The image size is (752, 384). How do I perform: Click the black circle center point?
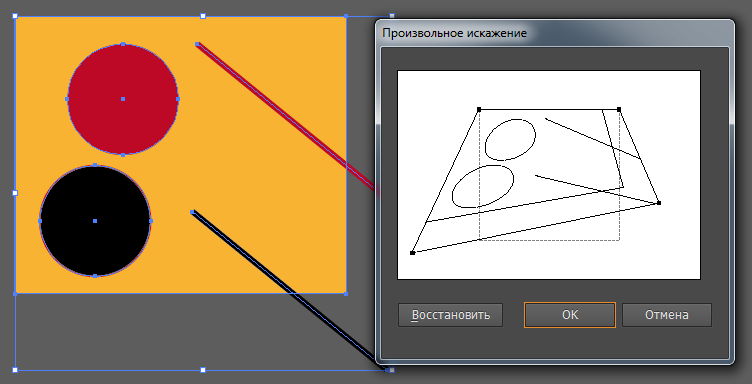[x=95, y=221]
